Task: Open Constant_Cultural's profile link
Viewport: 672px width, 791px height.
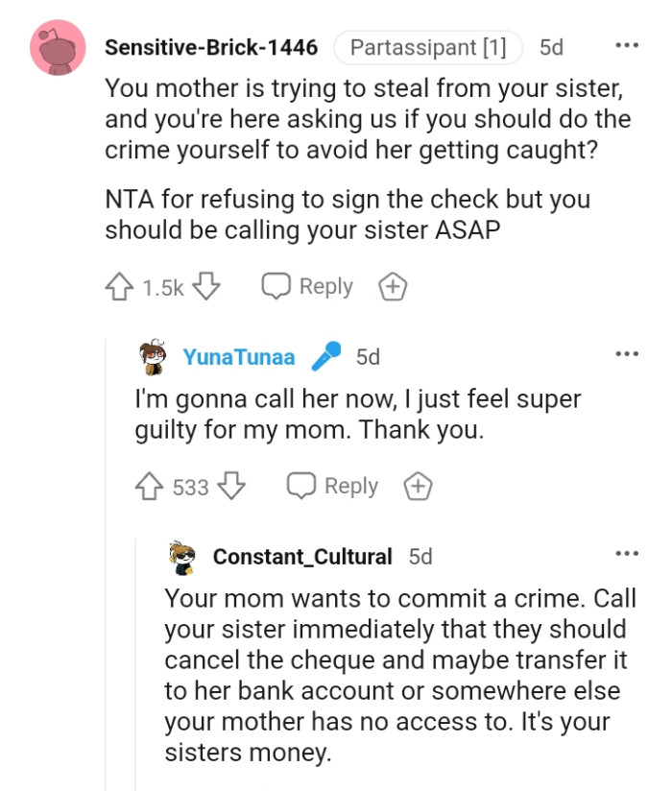Action: click(x=302, y=556)
